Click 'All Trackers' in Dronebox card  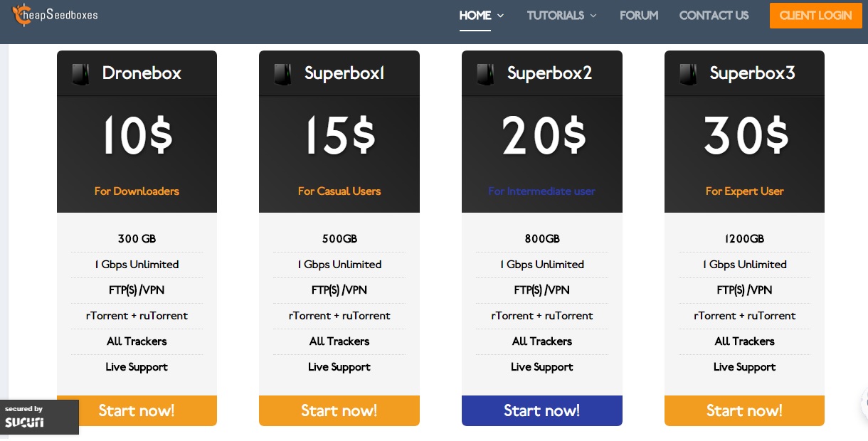point(137,341)
